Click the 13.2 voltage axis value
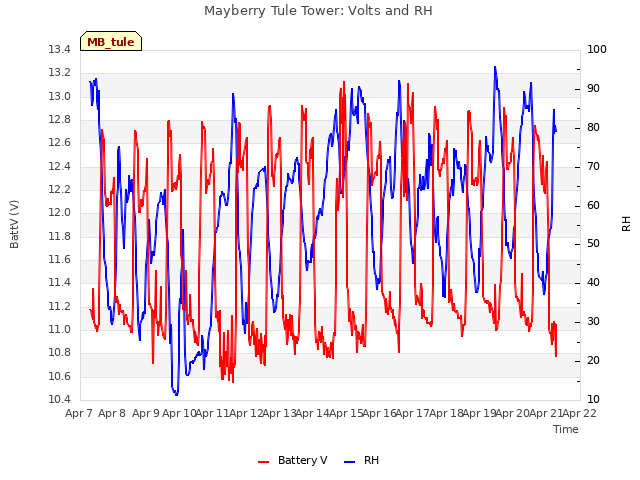The height and width of the screenshot is (480, 640). pyautogui.click(x=60, y=73)
